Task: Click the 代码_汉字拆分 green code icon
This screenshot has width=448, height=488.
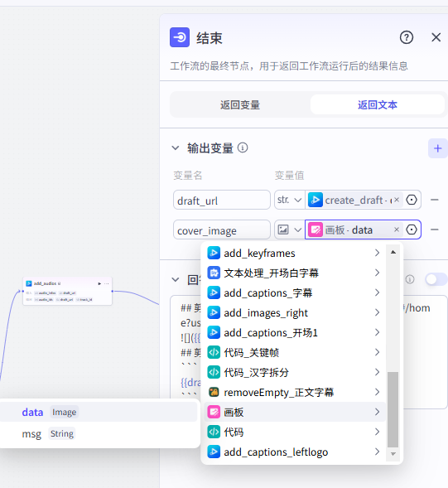Action: 214,372
